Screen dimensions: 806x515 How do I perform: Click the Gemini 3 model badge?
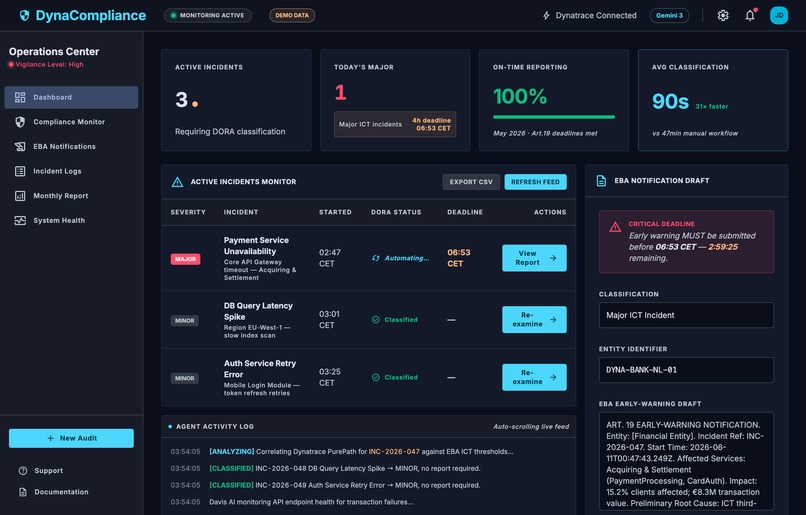click(x=669, y=15)
